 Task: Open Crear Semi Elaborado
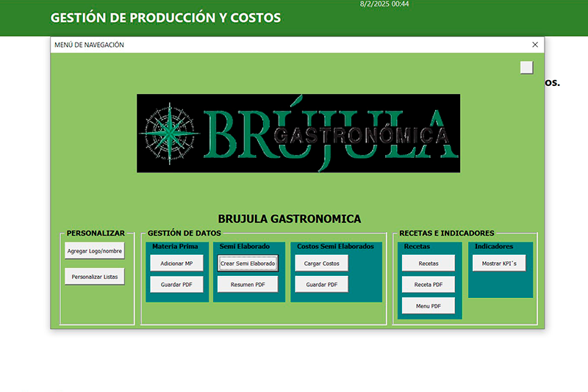pyautogui.click(x=248, y=264)
